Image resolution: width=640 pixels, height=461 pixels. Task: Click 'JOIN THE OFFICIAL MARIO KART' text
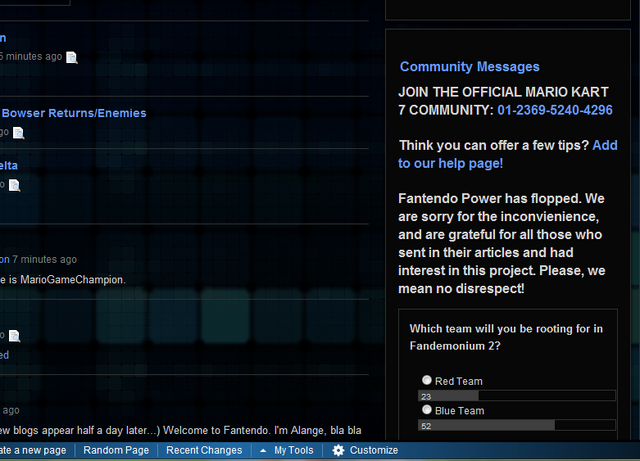(x=503, y=92)
